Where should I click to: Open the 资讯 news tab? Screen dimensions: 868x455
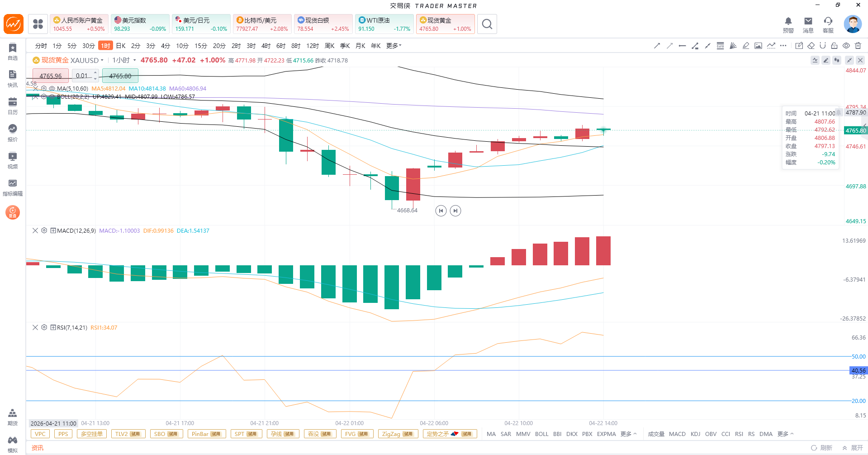38,448
